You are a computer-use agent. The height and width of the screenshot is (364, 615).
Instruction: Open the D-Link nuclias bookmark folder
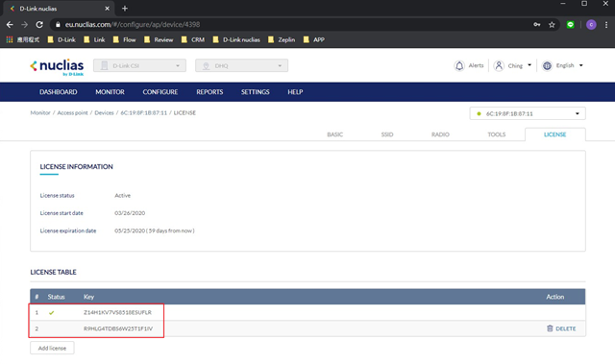(x=236, y=39)
